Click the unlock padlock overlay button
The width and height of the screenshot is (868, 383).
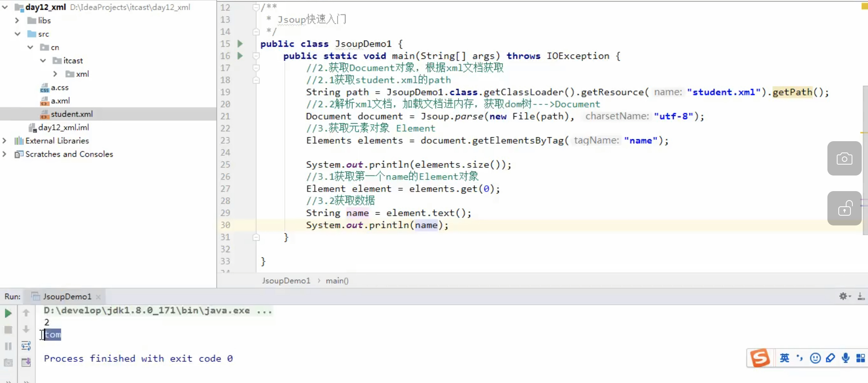coord(844,208)
